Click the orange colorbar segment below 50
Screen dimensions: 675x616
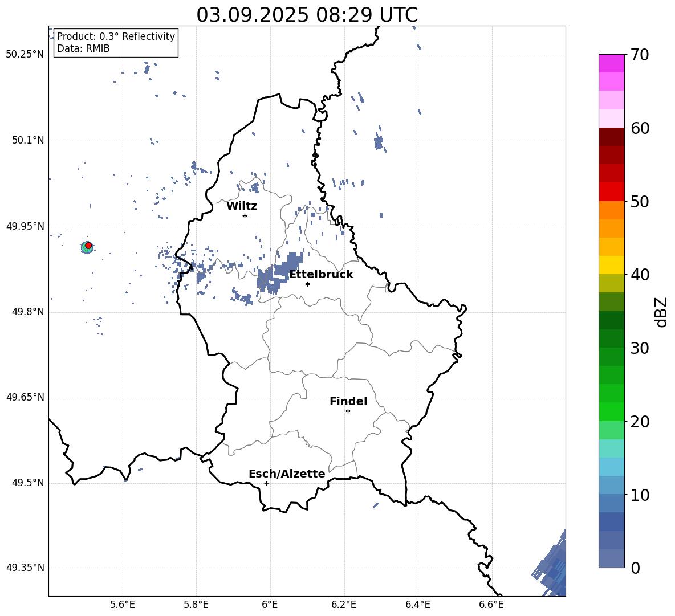tap(611, 210)
